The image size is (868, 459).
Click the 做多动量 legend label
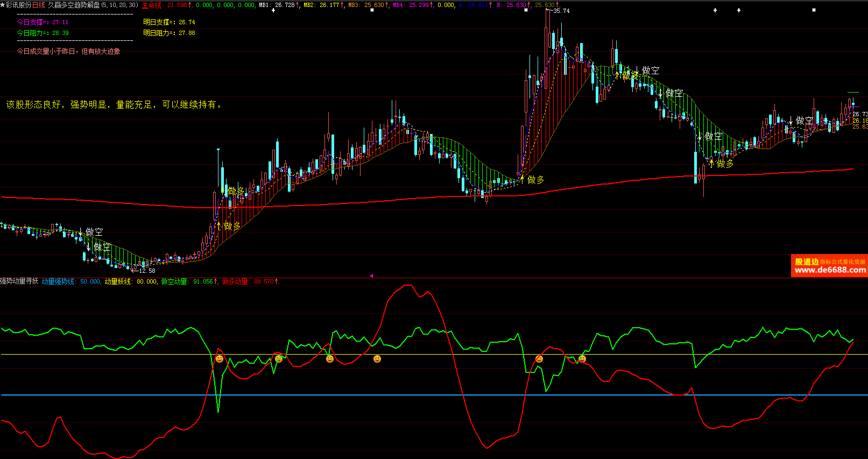click(235, 281)
